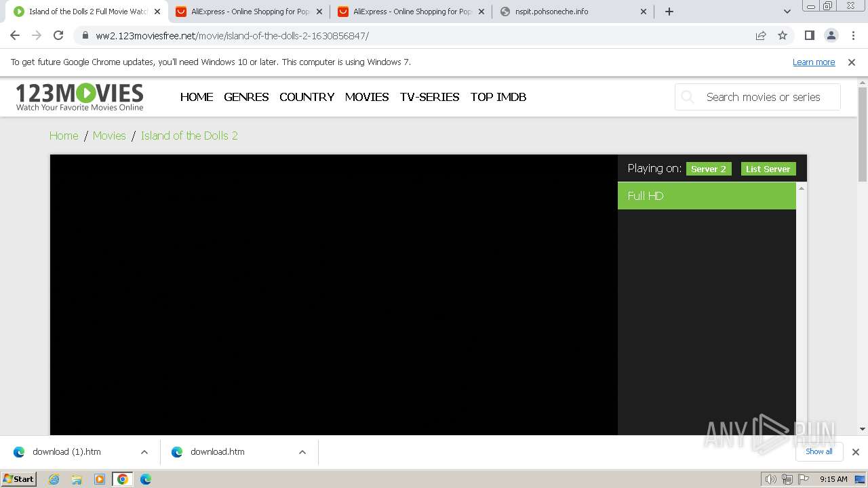Image resolution: width=868 pixels, height=488 pixels.
Task: Close the first AliExpress tab
Action: [319, 12]
